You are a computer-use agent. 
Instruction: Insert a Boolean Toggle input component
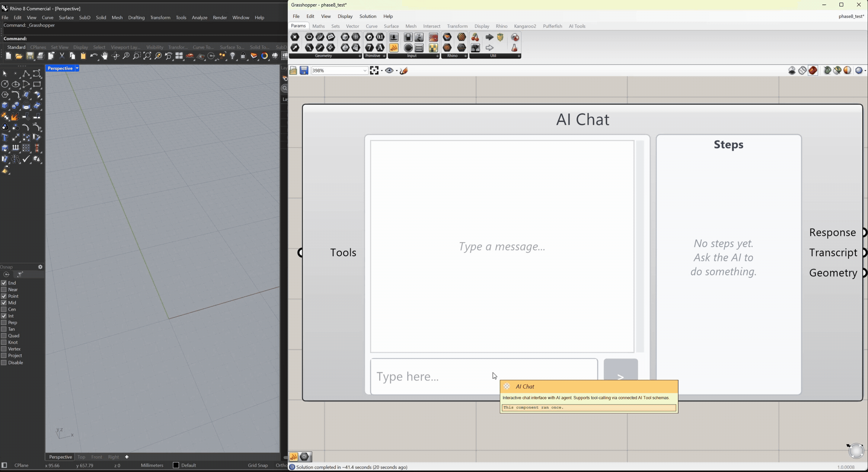click(408, 37)
